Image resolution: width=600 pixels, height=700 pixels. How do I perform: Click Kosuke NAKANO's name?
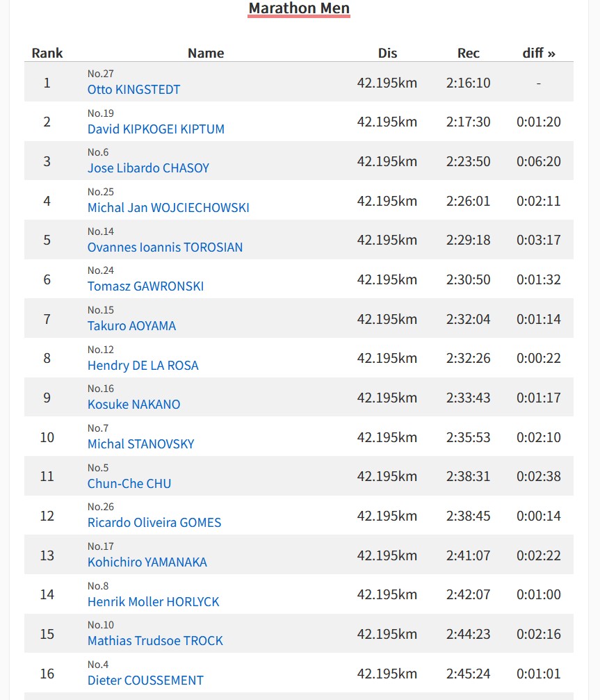[133, 405]
